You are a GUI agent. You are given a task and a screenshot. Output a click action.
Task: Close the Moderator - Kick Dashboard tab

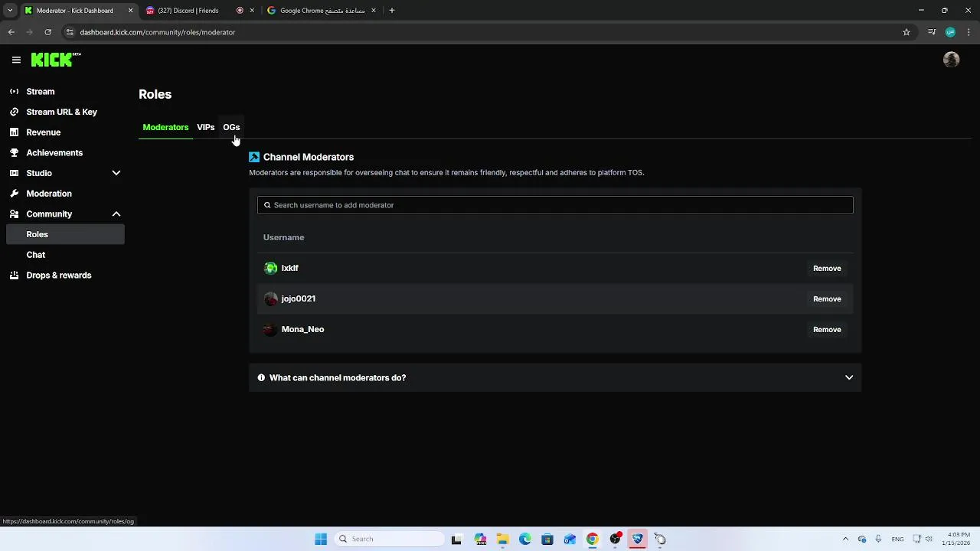coord(130,11)
